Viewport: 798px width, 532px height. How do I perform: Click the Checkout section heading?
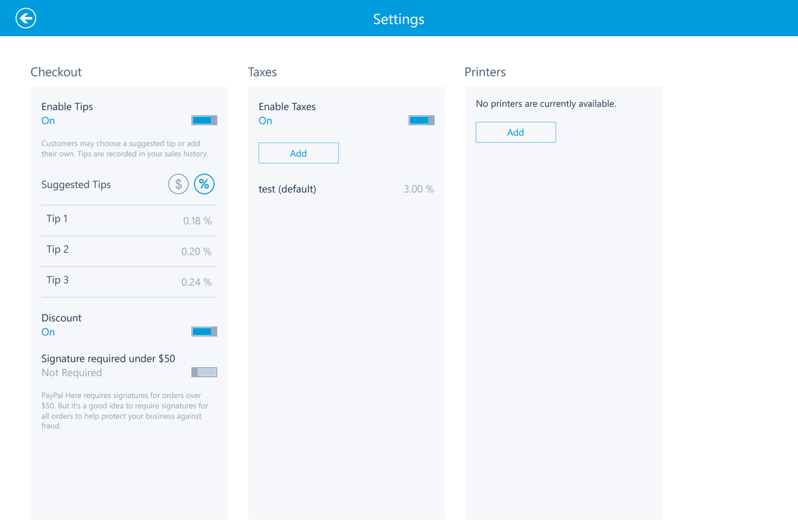coord(56,72)
